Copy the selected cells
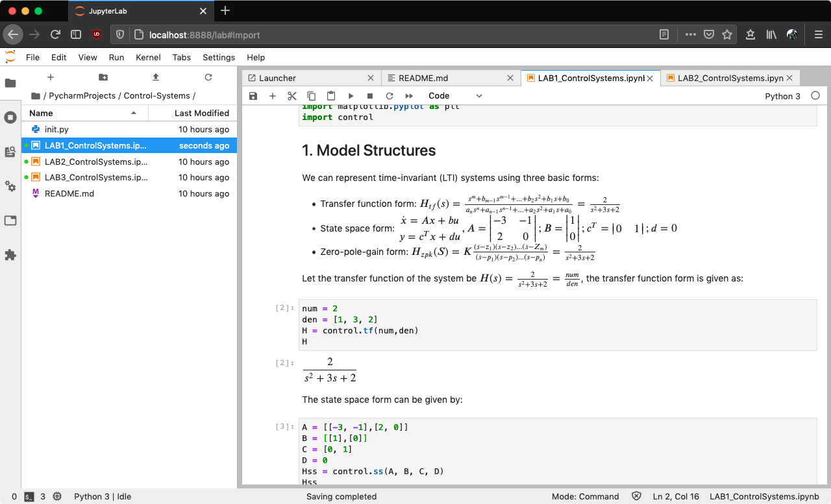Image resolution: width=831 pixels, height=504 pixels. [311, 95]
